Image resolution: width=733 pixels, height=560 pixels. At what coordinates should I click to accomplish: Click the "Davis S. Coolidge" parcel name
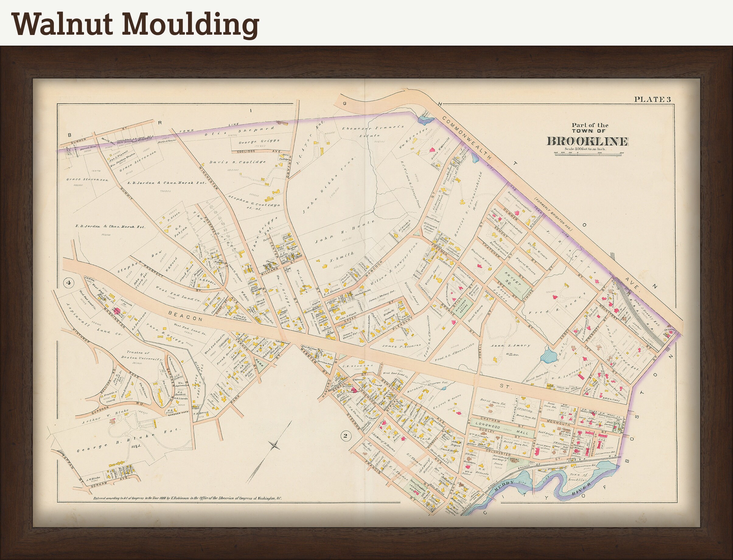coord(237,162)
